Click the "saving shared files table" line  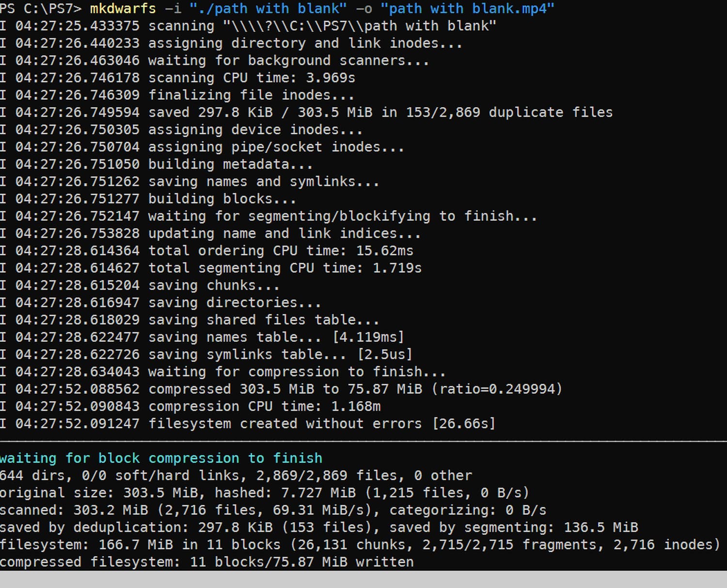[x=263, y=320]
